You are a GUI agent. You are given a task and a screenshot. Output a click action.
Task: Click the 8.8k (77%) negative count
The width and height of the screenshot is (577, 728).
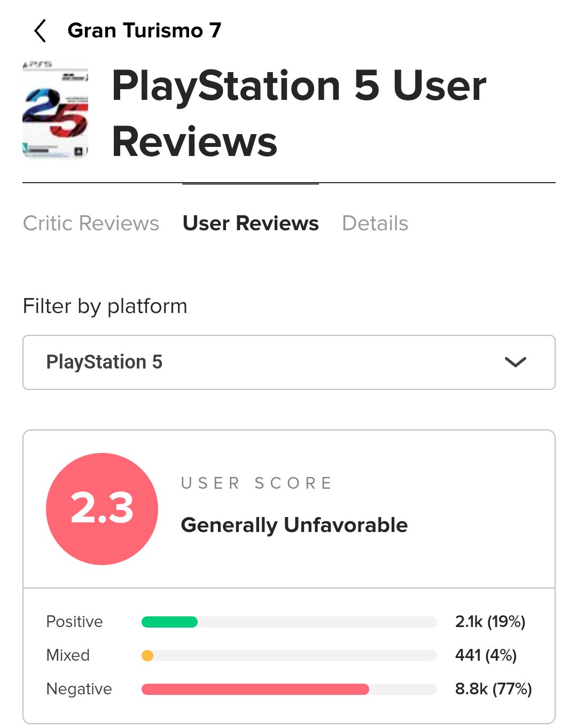tap(493, 689)
